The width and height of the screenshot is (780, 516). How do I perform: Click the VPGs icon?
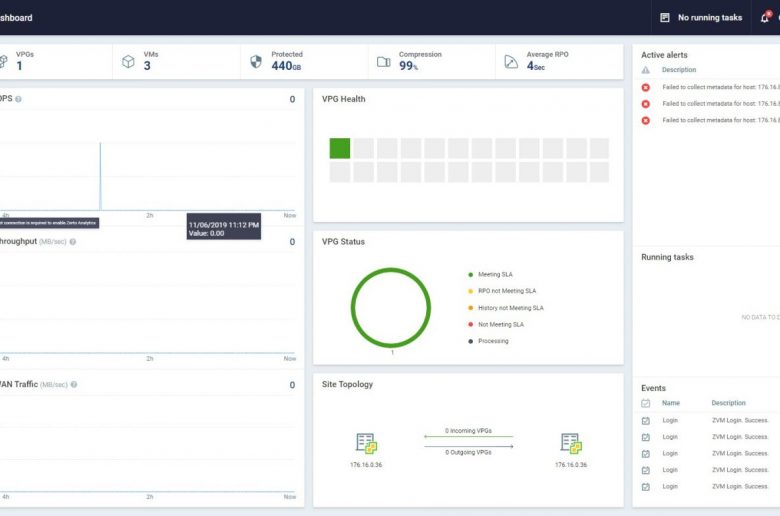tap(2, 61)
